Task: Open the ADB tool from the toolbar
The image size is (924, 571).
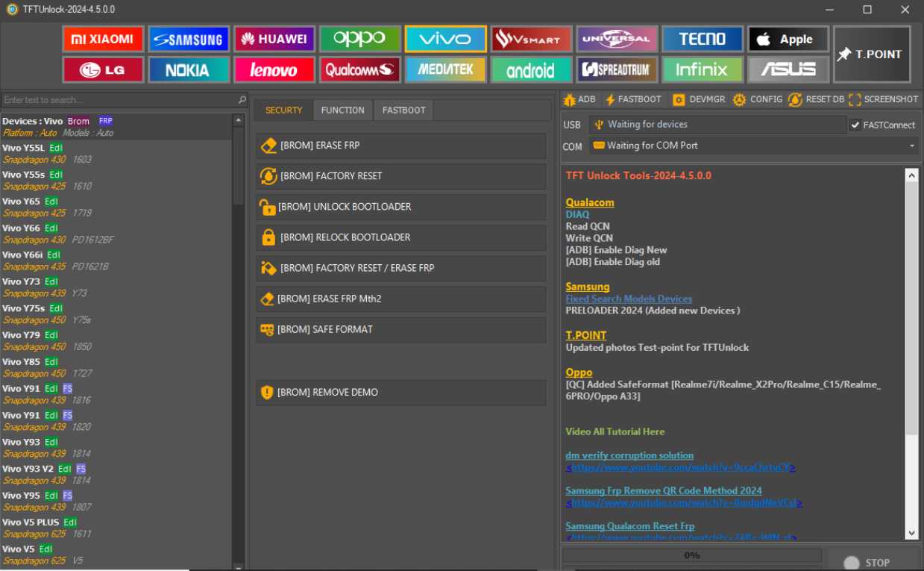Action: [581, 99]
